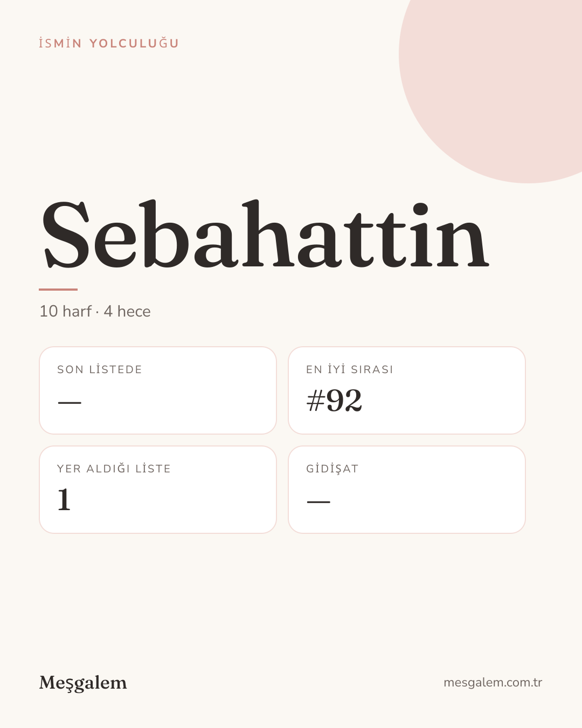Click the dash in SON LİSTEDE
Image resolution: width=582 pixels, height=728 pixels.
pyautogui.click(x=70, y=403)
